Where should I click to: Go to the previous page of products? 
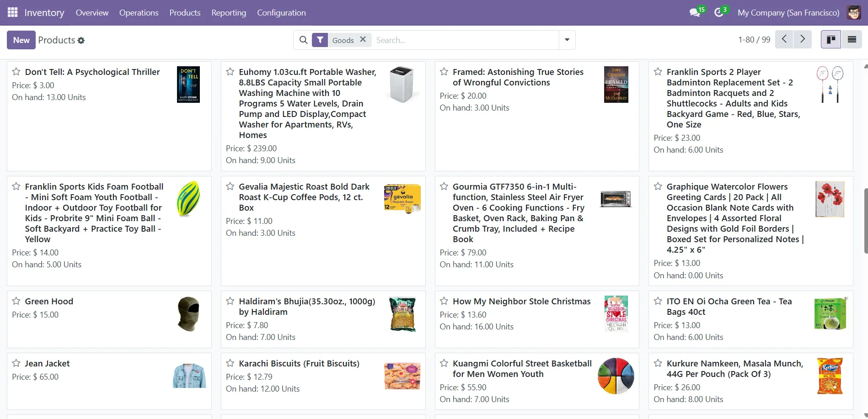784,39
